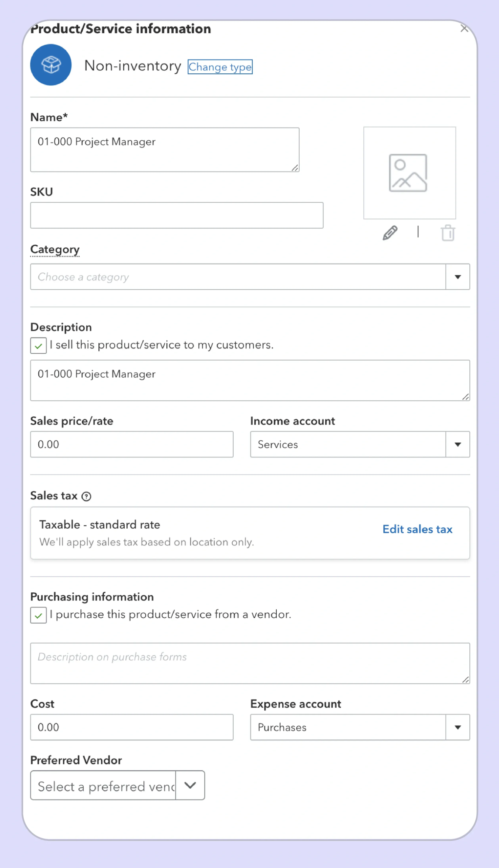Click the Income account label
Screen dimensions: 499x868
pos(293,421)
